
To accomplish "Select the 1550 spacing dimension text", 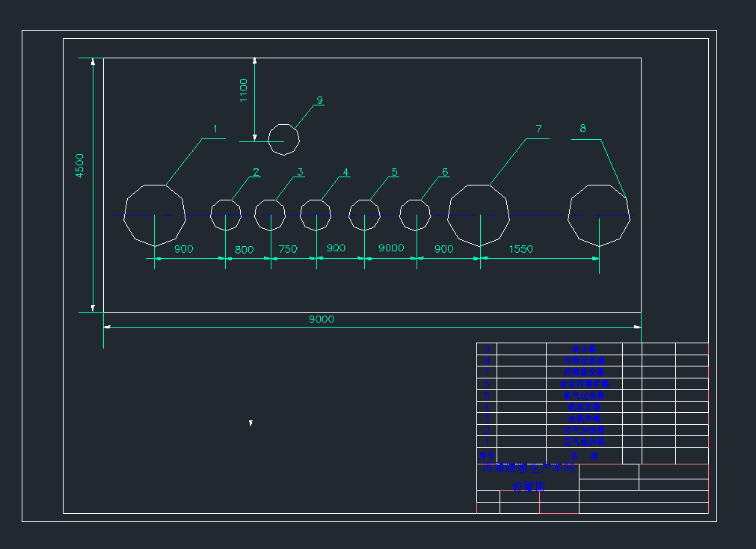I will click(x=520, y=249).
